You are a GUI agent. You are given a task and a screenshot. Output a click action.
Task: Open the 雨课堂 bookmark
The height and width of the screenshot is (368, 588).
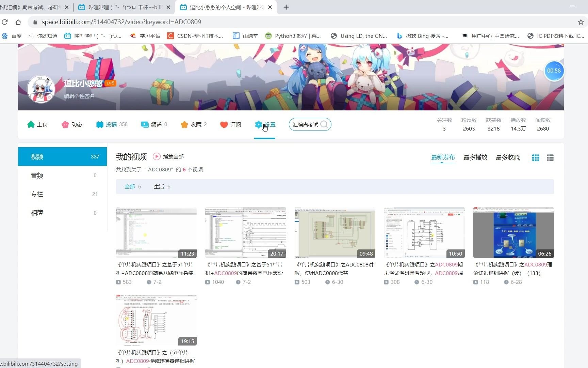tap(245, 36)
